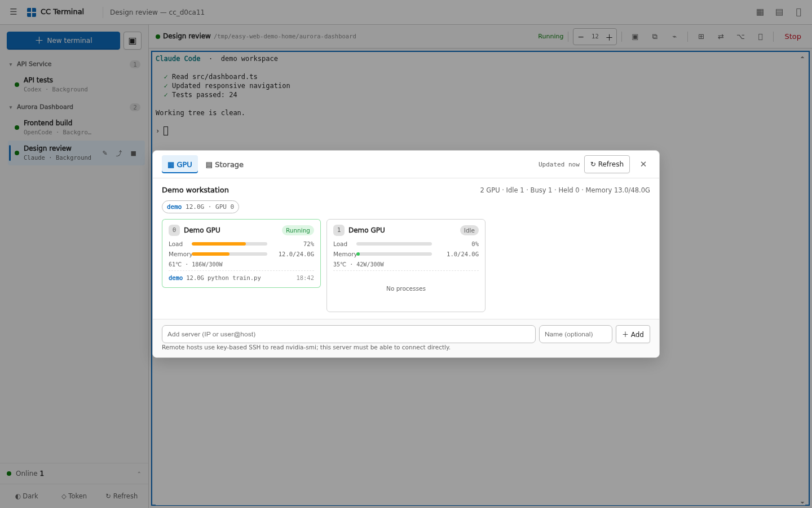
Task: Click the demo 12.0G GPU 0 chip
Action: (x=200, y=207)
